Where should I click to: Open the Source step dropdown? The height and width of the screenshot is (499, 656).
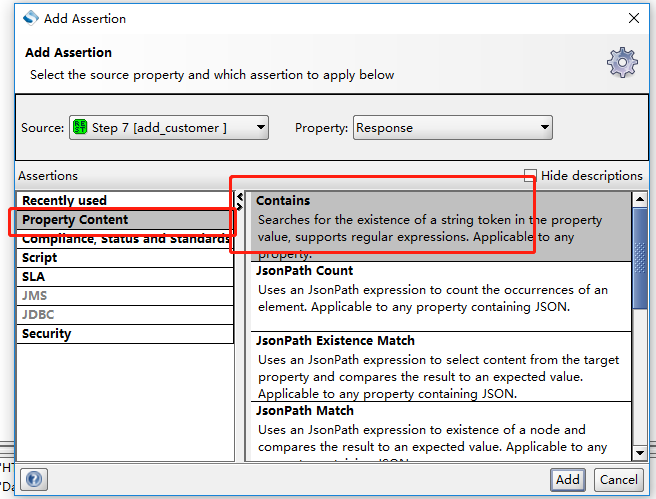pos(169,127)
